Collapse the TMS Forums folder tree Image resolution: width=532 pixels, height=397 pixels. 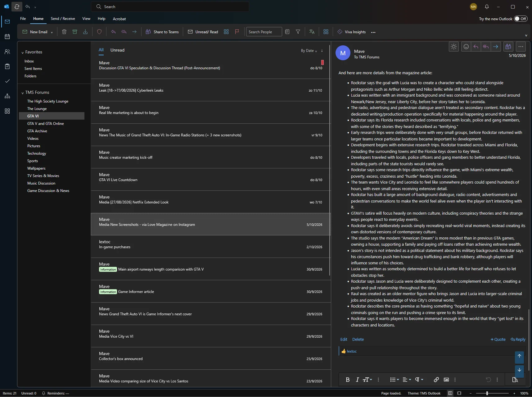(23, 93)
